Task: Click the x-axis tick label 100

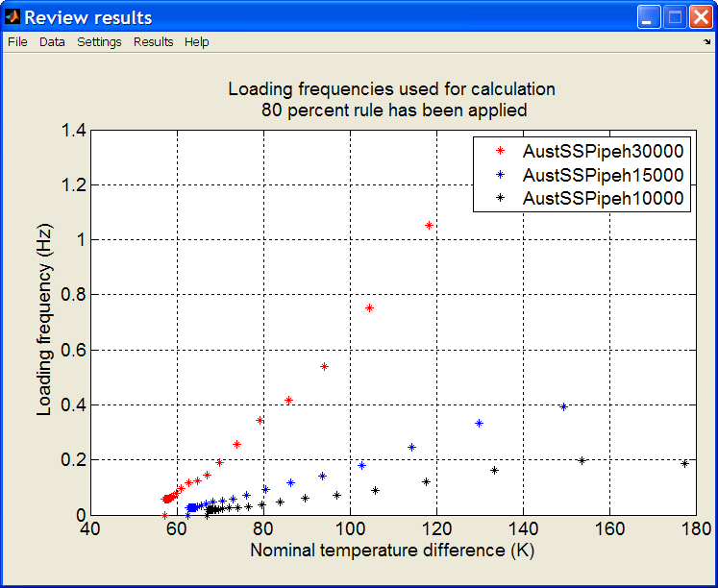Action: click(x=350, y=529)
